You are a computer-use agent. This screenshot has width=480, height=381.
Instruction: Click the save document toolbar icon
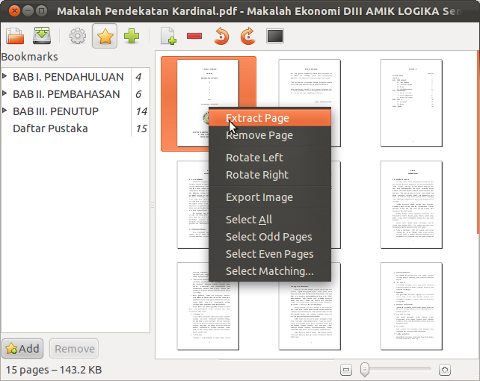tap(42, 36)
